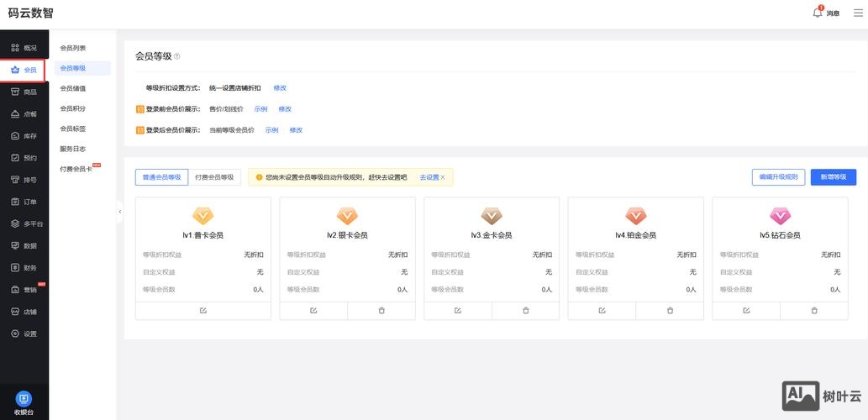Viewport: 868px width, 420px height.
Task: Edit the lv1.普卡会员 level card
Action: point(203,311)
